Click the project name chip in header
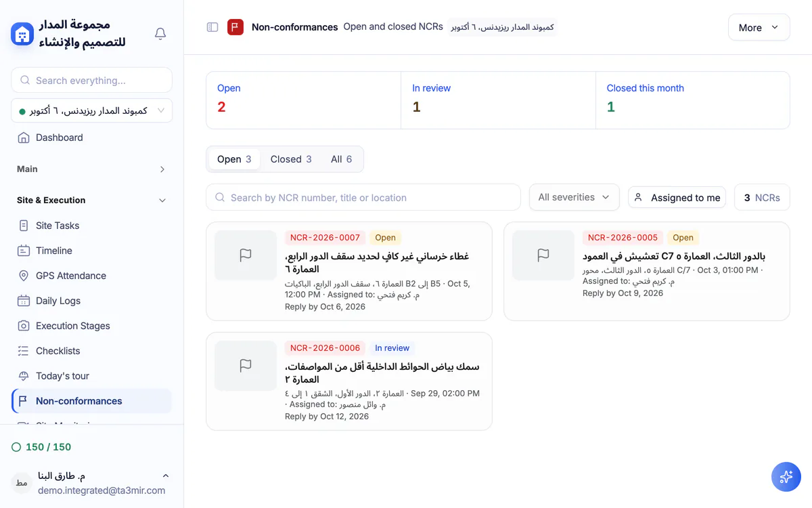 [x=503, y=27]
